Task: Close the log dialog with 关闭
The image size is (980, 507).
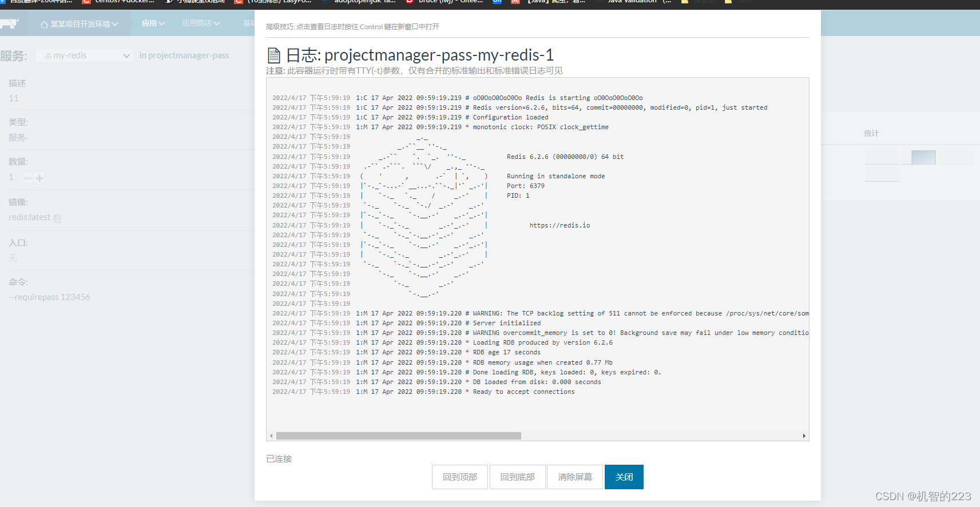Action: [x=624, y=477]
